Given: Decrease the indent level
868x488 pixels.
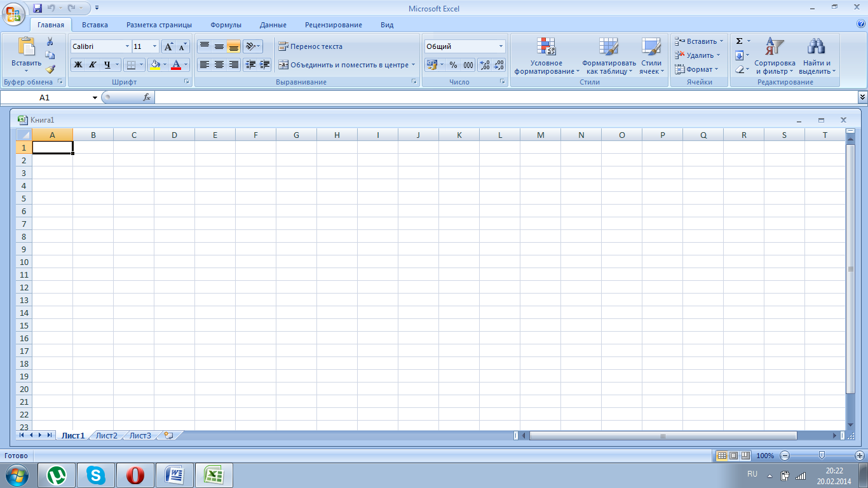Looking at the screenshot, I should pos(250,65).
